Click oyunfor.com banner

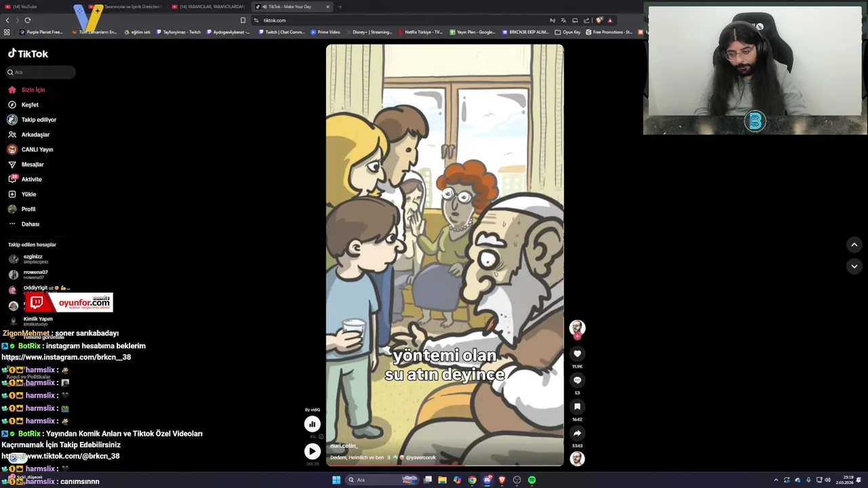68,302
